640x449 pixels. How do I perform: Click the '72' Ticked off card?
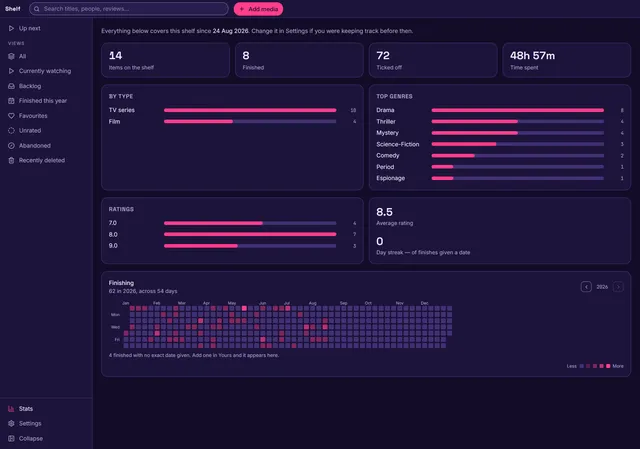click(x=433, y=60)
